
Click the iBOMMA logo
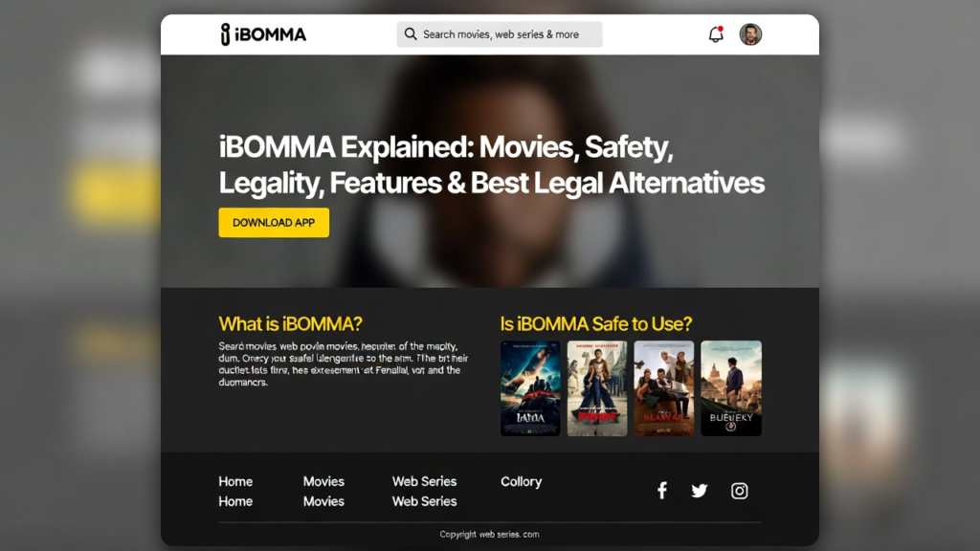pos(263,34)
